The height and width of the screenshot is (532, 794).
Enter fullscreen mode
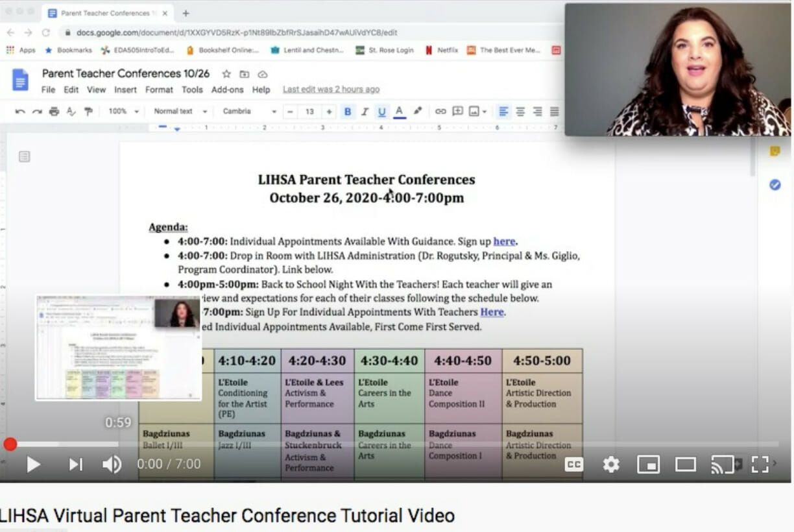(x=760, y=465)
